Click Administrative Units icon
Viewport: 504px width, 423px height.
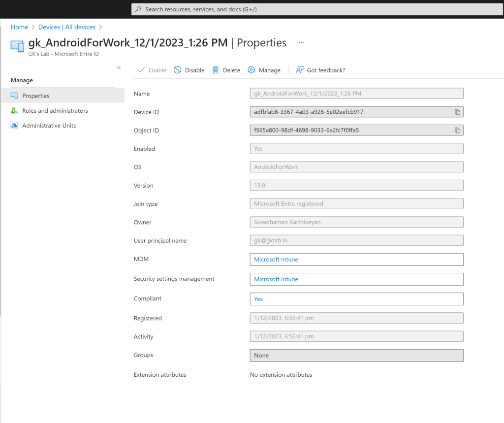point(14,126)
